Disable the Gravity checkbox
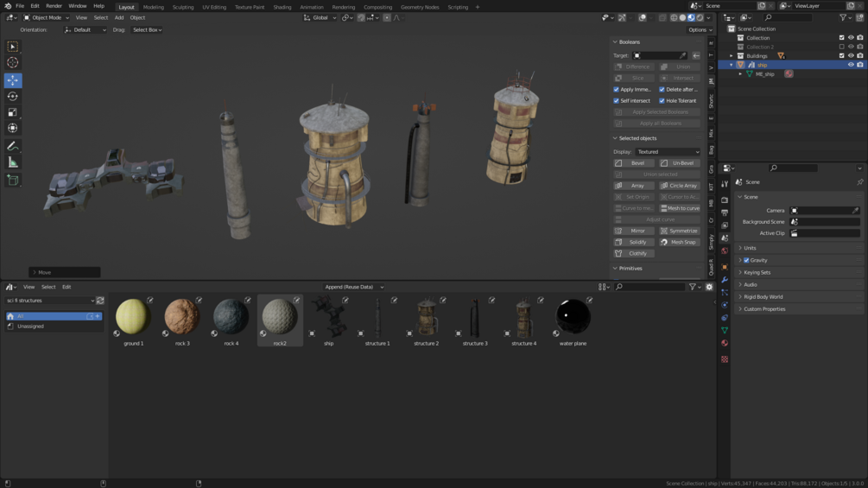868x488 pixels. [x=746, y=260]
